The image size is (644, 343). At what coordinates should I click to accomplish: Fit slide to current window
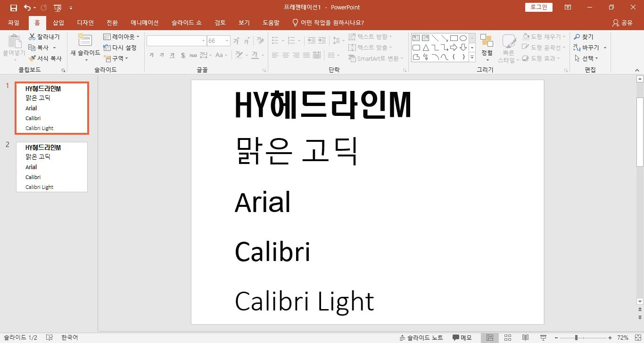point(639,337)
